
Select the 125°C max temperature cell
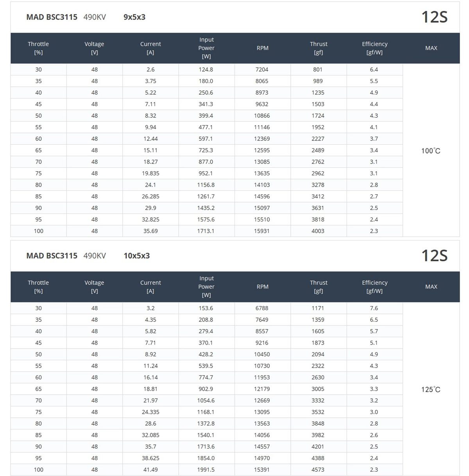click(x=431, y=389)
